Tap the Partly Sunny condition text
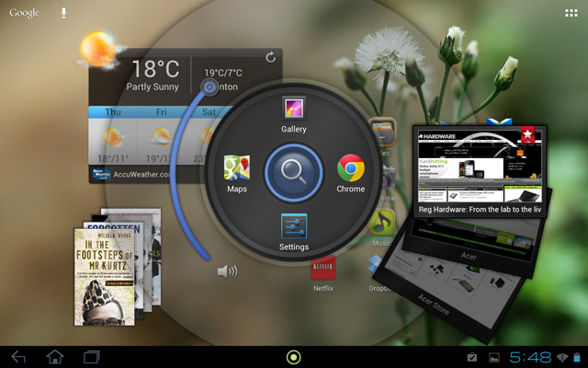The height and width of the screenshot is (368, 588). point(153,86)
